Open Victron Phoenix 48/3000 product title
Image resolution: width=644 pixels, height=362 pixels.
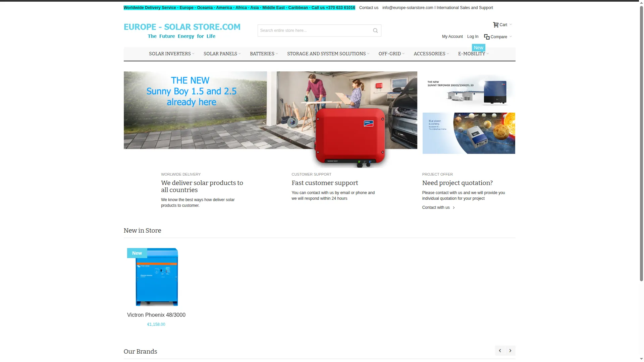click(156, 315)
